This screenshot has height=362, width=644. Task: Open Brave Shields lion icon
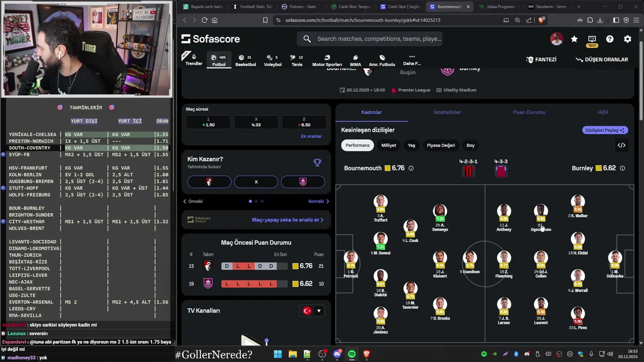(x=541, y=20)
